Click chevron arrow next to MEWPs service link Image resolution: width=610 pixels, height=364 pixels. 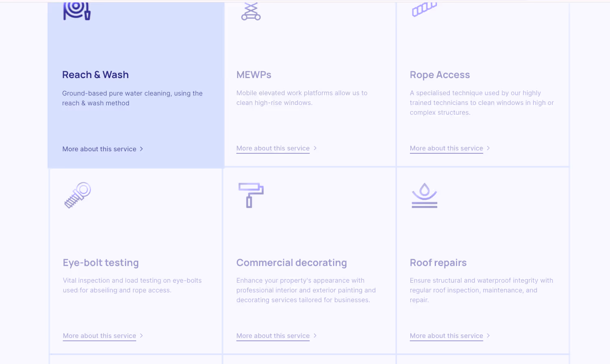[x=315, y=148]
